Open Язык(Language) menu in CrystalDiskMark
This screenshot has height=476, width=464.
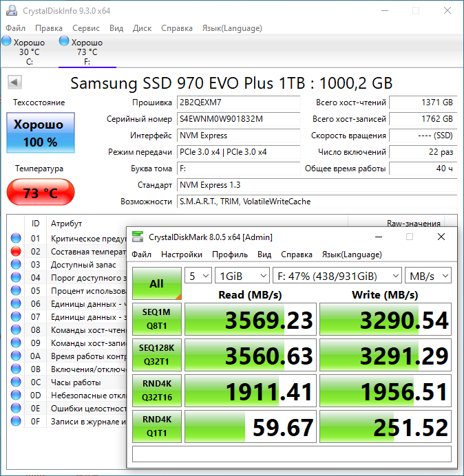pos(352,255)
